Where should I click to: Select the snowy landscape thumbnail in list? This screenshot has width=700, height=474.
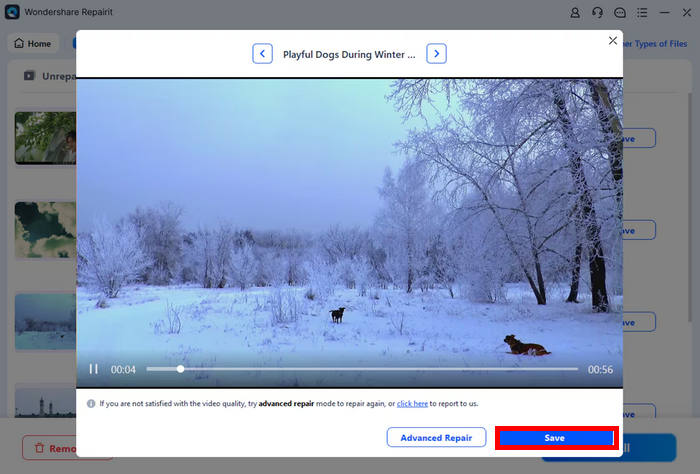tap(45, 320)
